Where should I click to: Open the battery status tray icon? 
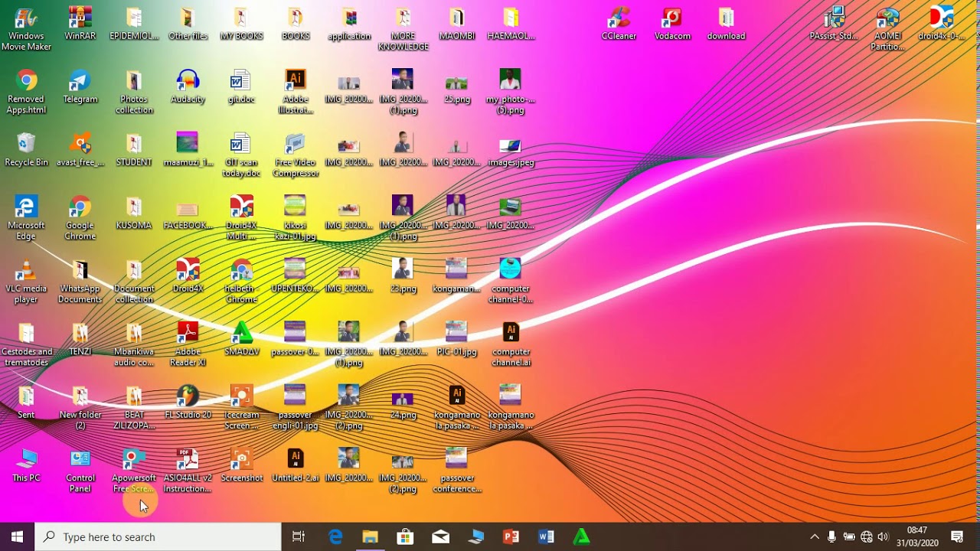point(849,536)
